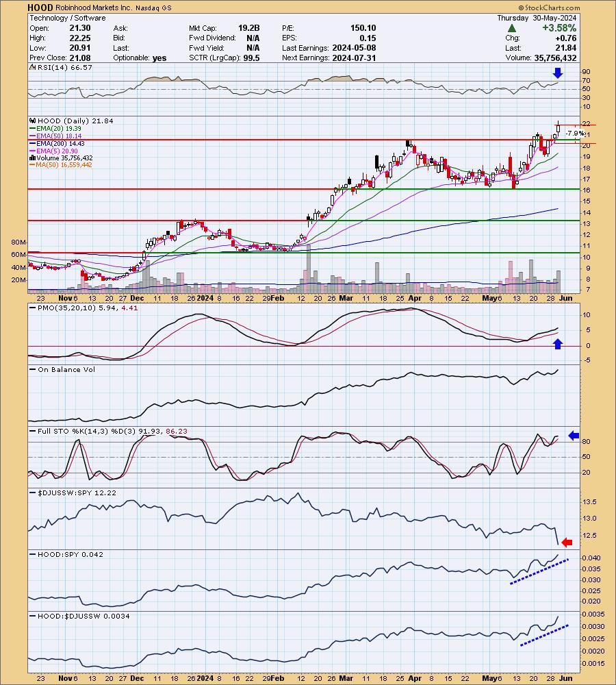The width and height of the screenshot is (616, 685).
Task: Click the Technology / Software sector label
Action: [x=68, y=18]
